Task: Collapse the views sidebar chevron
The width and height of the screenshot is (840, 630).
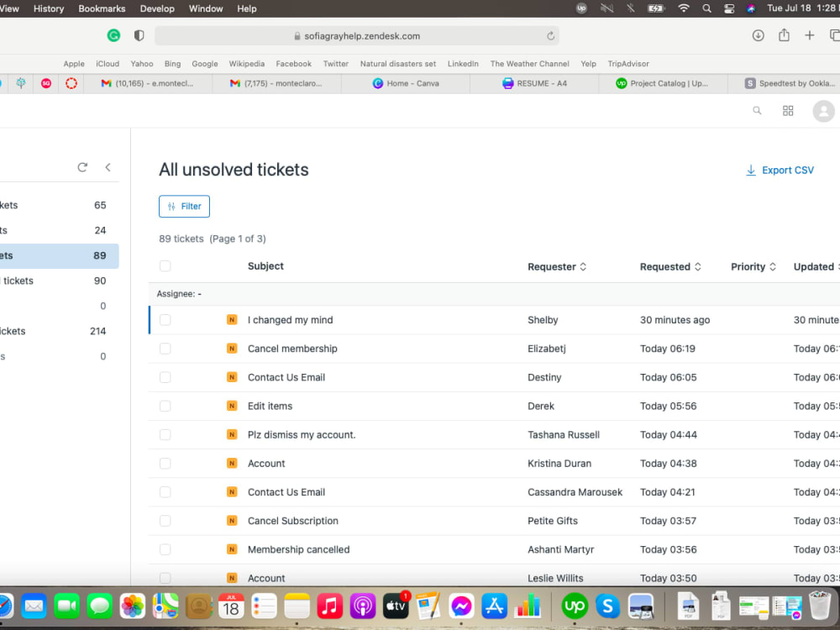Action: (108, 167)
